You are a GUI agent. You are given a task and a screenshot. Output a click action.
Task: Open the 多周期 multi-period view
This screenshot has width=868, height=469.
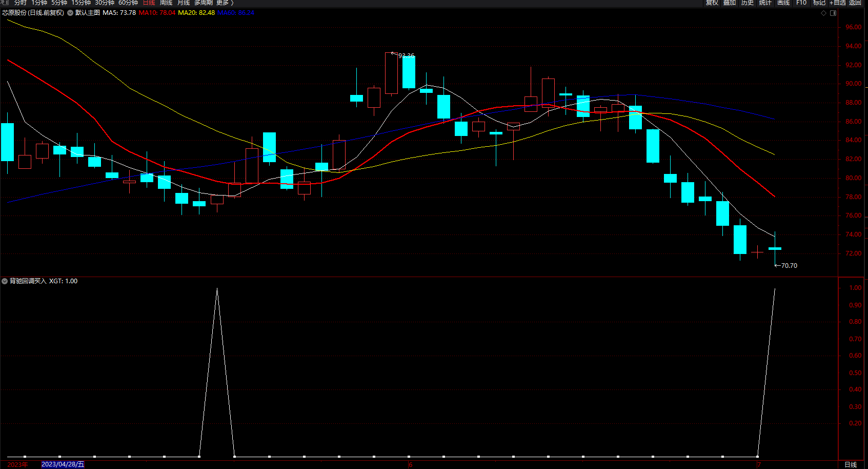tap(203, 3)
